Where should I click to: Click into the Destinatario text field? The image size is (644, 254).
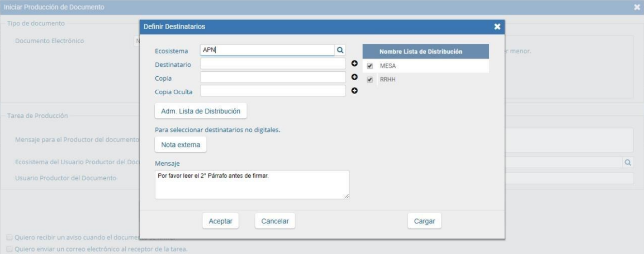273,64
